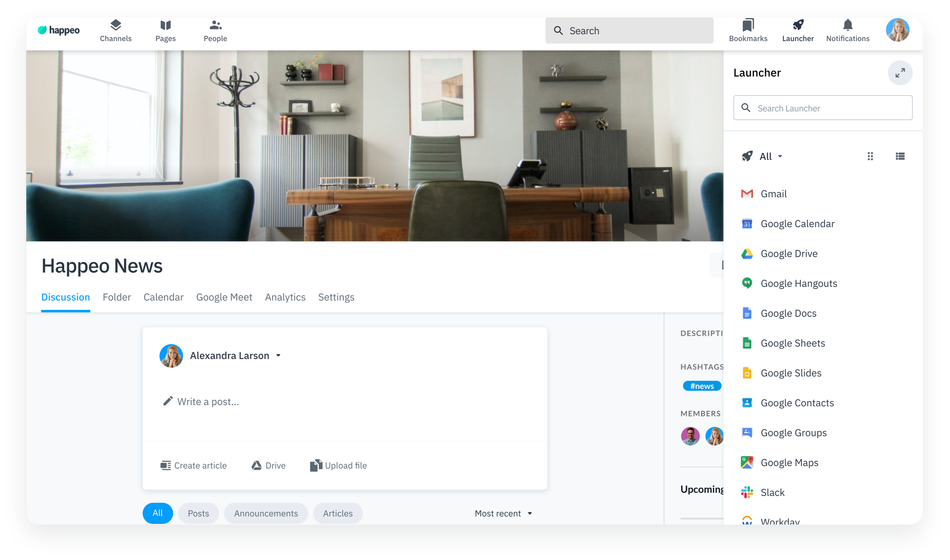Expand the Alexandra Larson author dropdown
The width and height of the screenshot is (950, 560).
tap(278, 356)
